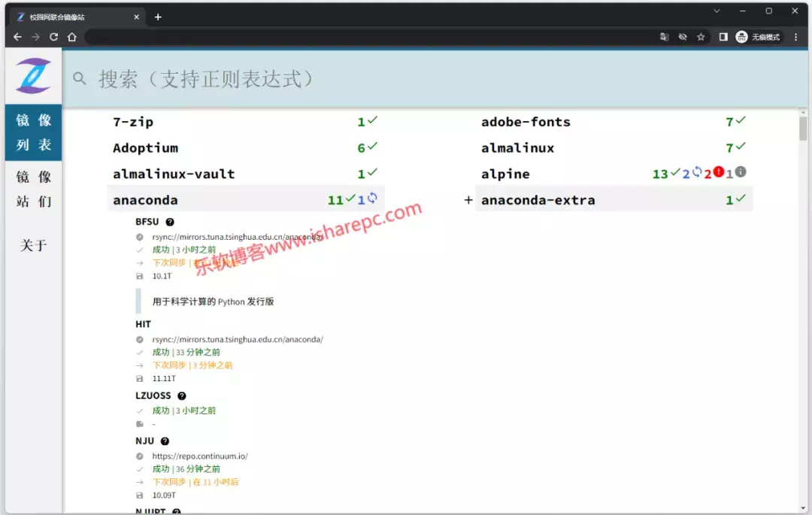This screenshot has width=812, height=515.
Task: Click the help icon next to NJU
Action: 165,441
